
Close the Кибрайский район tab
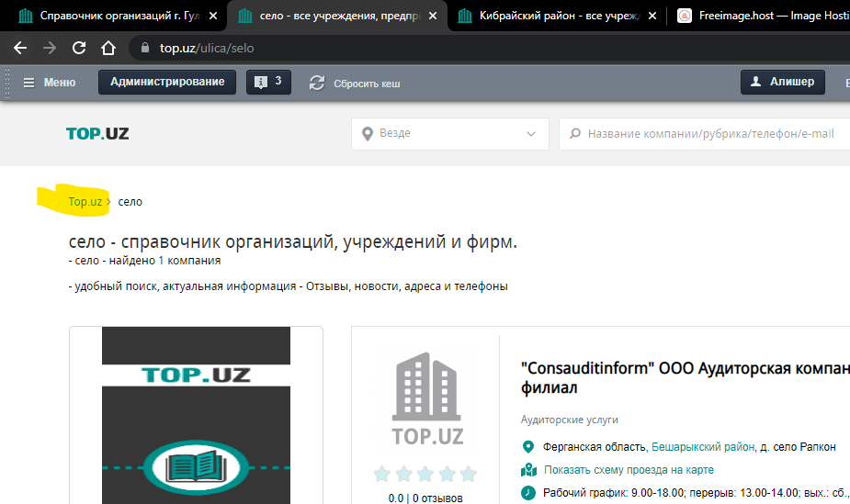(x=652, y=16)
